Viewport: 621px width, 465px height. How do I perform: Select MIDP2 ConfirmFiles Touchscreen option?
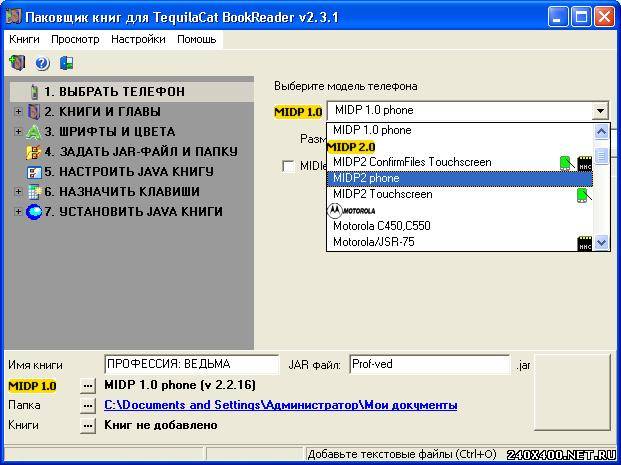click(460, 162)
